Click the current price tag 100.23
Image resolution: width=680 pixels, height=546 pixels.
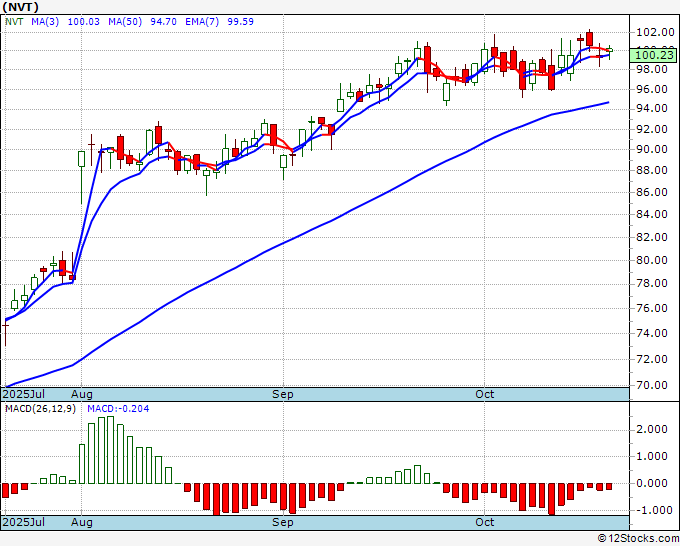654,55
